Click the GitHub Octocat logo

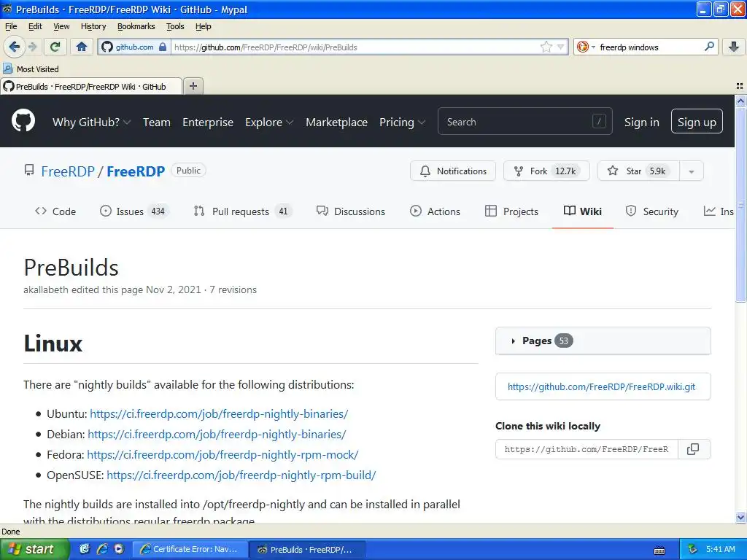click(23, 121)
